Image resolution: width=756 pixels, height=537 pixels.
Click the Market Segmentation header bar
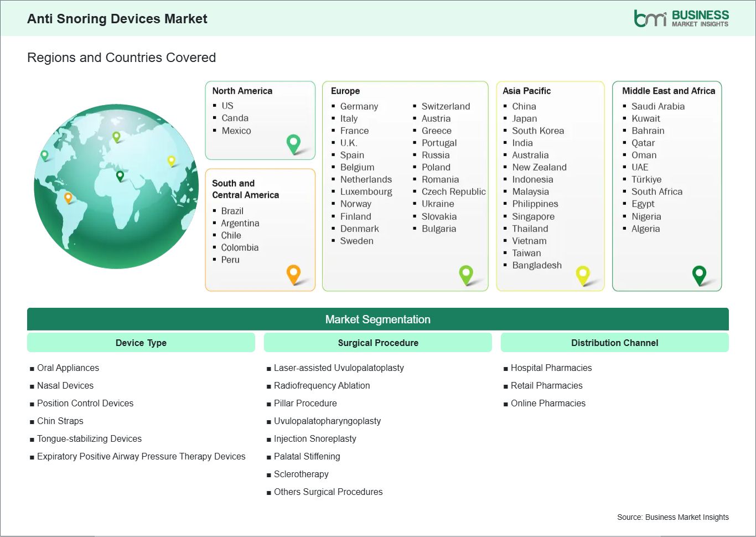click(378, 319)
